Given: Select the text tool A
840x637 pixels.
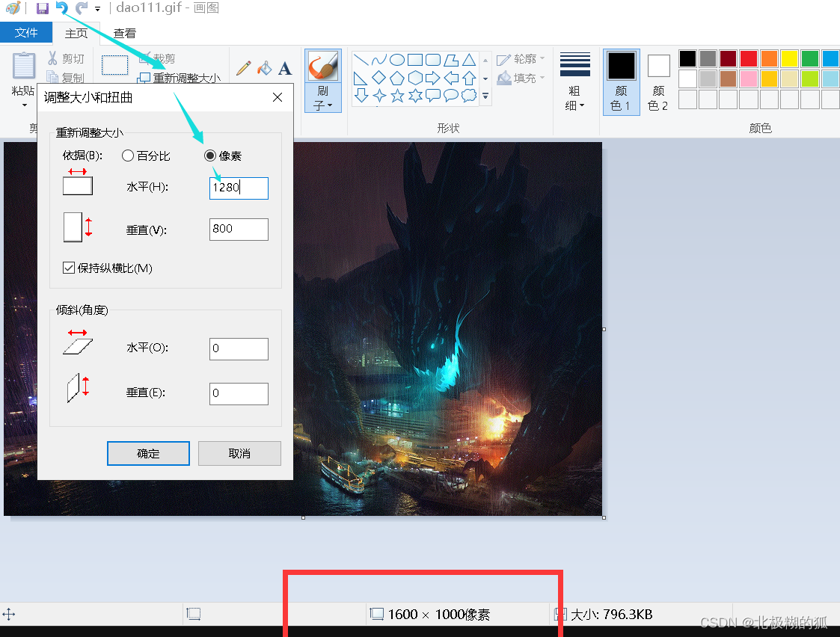Looking at the screenshot, I should coord(285,68).
